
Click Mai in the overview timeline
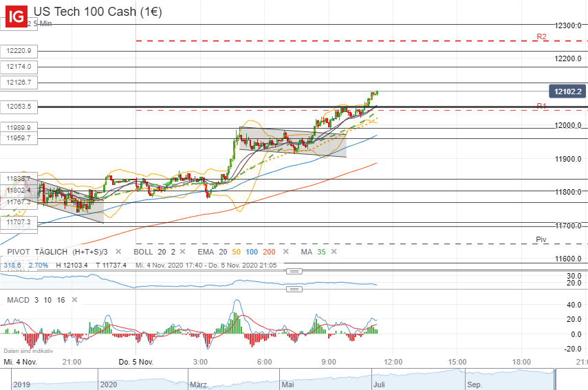point(287,384)
